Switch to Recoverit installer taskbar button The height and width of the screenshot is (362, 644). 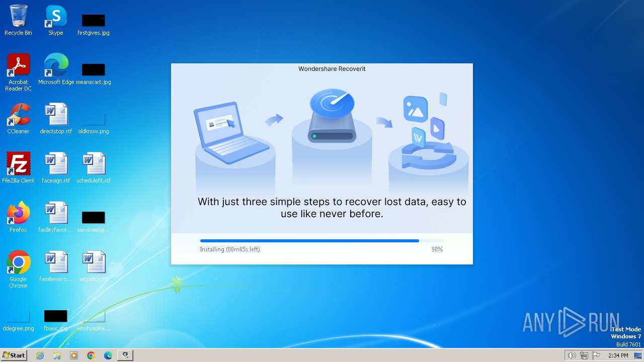[125, 355]
